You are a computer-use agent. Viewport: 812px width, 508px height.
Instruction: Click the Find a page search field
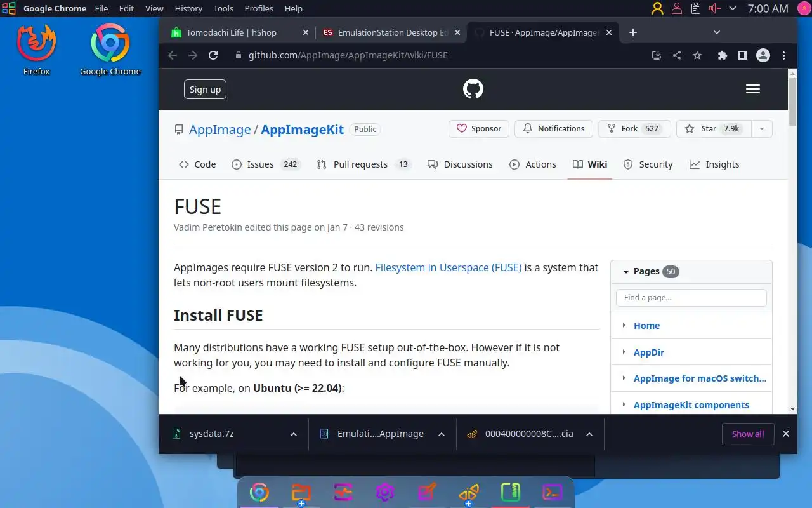[x=691, y=297]
